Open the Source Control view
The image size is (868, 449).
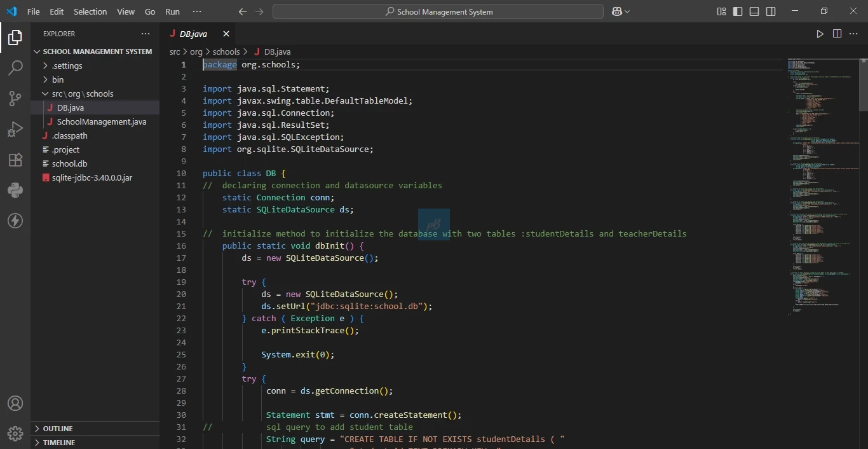pyautogui.click(x=15, y=98)
